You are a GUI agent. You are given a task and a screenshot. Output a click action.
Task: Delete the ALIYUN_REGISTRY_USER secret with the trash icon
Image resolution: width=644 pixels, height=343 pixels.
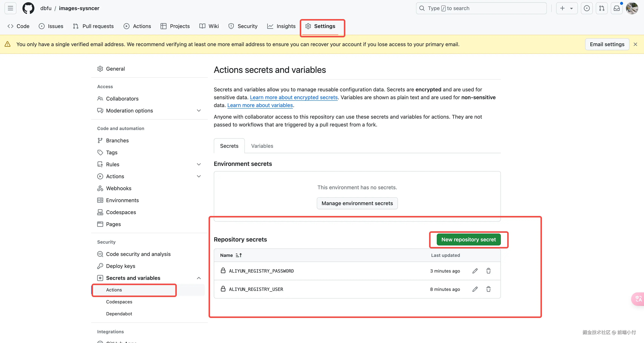[x=488, y=289]
